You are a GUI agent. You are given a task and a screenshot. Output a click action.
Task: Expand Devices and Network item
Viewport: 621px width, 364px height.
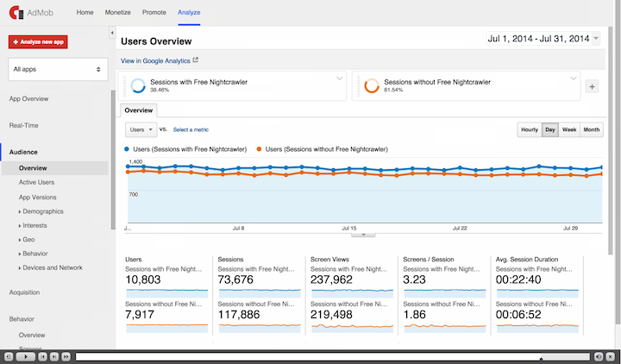pyautogui.click(x=51, y=267)
